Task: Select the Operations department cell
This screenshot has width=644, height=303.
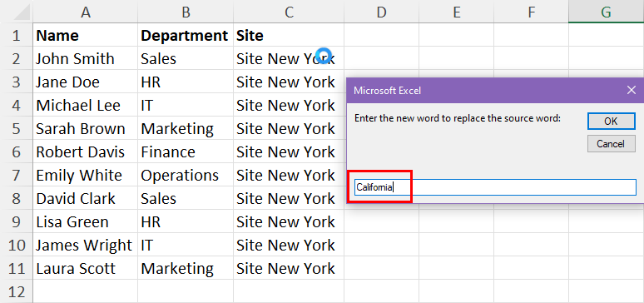Action: click(x=186, y=175)
